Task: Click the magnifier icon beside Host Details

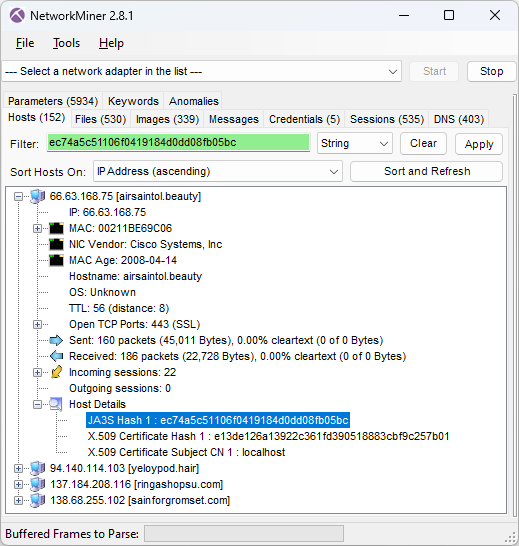Action: (x=56, y=404)
